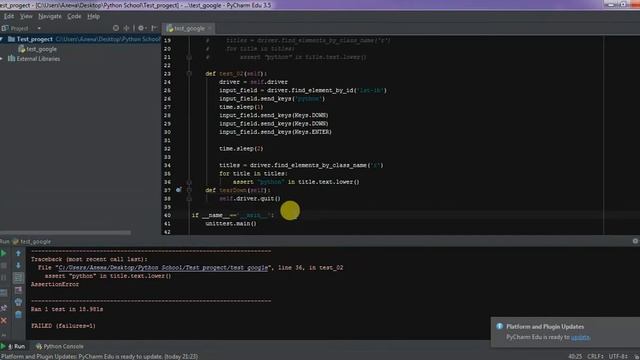Click the test_google traceback file link

pyautogui.click(x=163, y=268)
